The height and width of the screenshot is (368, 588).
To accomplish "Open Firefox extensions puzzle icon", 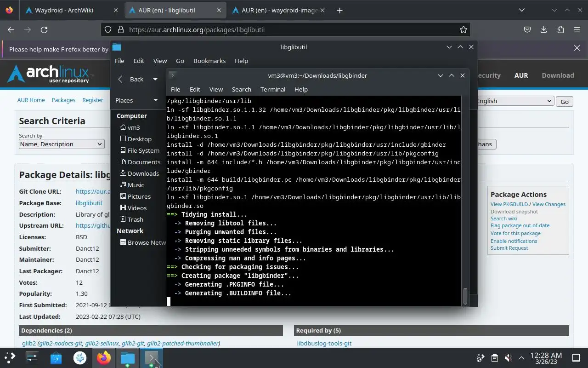I will 560,29.
